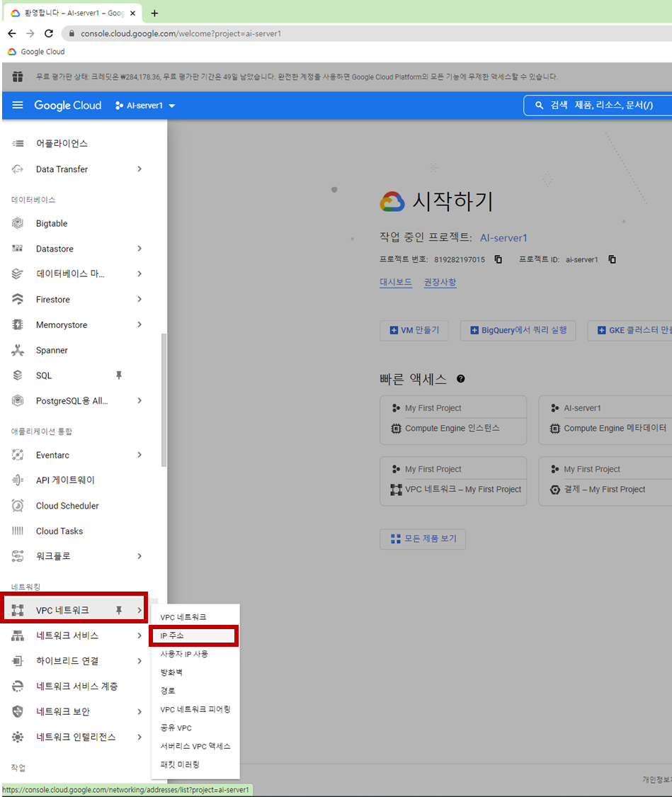
Task: Click the Spanner icon
Action: click(18, 350)
